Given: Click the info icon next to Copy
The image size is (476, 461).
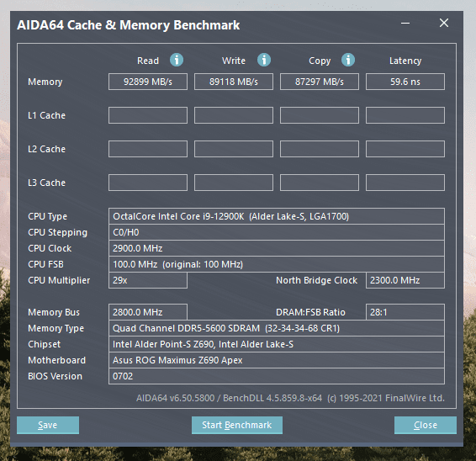Looking at the screenshot, I should [x=348, y=60].
